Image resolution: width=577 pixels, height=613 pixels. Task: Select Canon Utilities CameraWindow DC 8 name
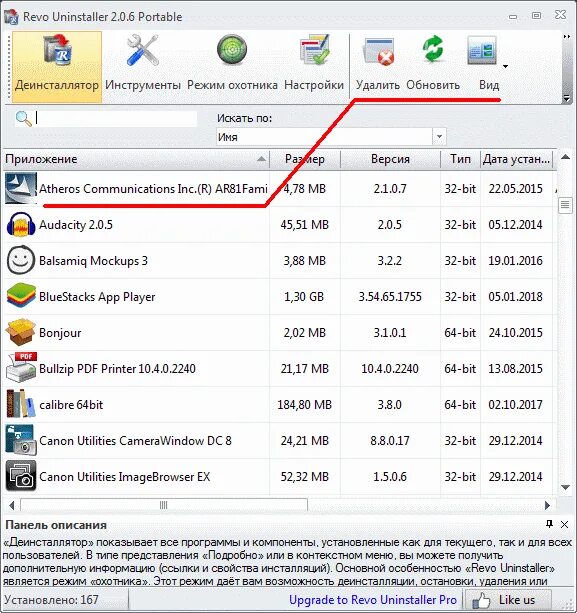point(135,441)
